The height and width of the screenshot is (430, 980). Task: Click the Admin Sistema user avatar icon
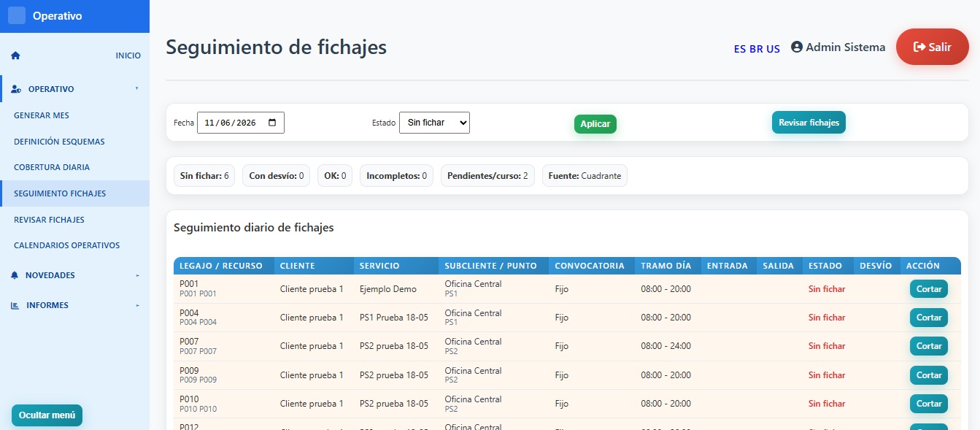(797, 47)
